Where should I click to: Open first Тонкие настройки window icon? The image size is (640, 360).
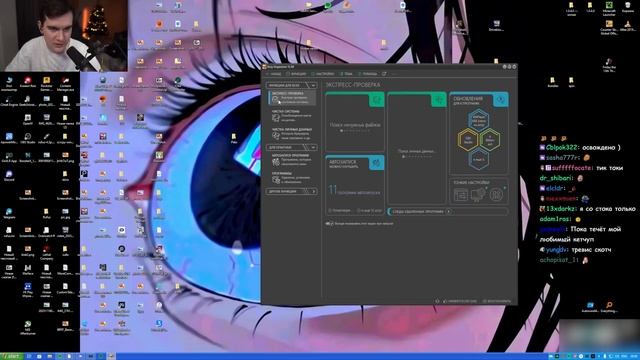tap(460, 195)
